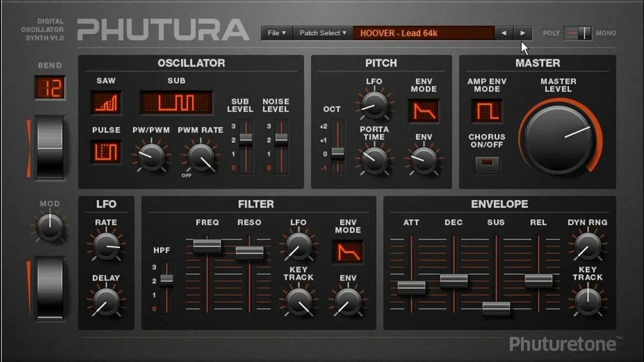
Task: Click the Pitch ENV amount knob
Action: tap(424, 160)
